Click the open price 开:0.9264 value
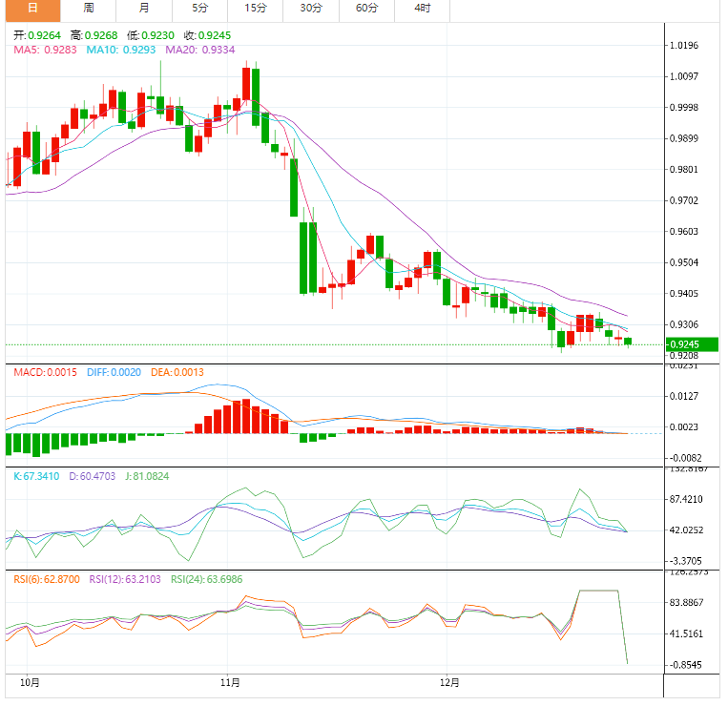This screenshot has height=706, width=728. pos(37,35)
